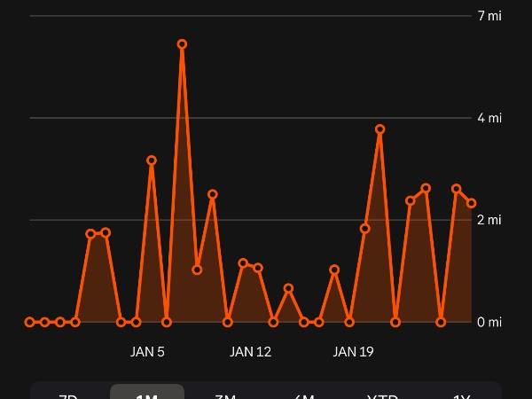This screenshot has height=399, width=532.
Task: Click the JAN 5 date label
Action: [147, 352]
